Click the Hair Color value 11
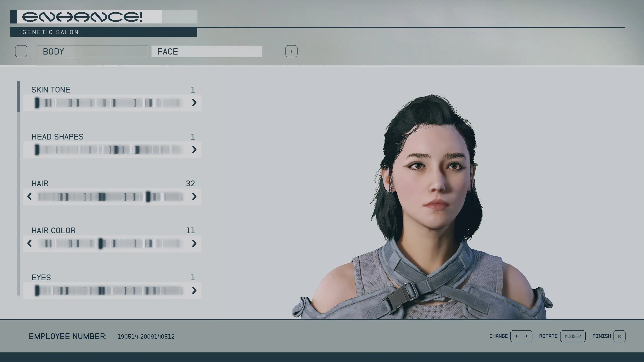This screenshot has width=644, height=362. click(x=190, y=231)
